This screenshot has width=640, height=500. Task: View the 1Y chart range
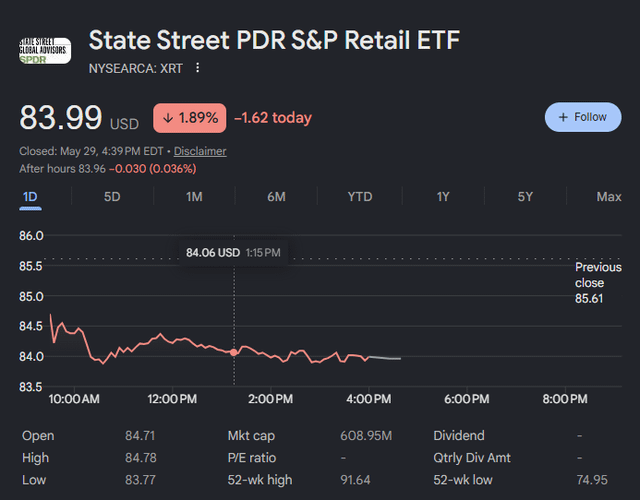pos(443,197)
